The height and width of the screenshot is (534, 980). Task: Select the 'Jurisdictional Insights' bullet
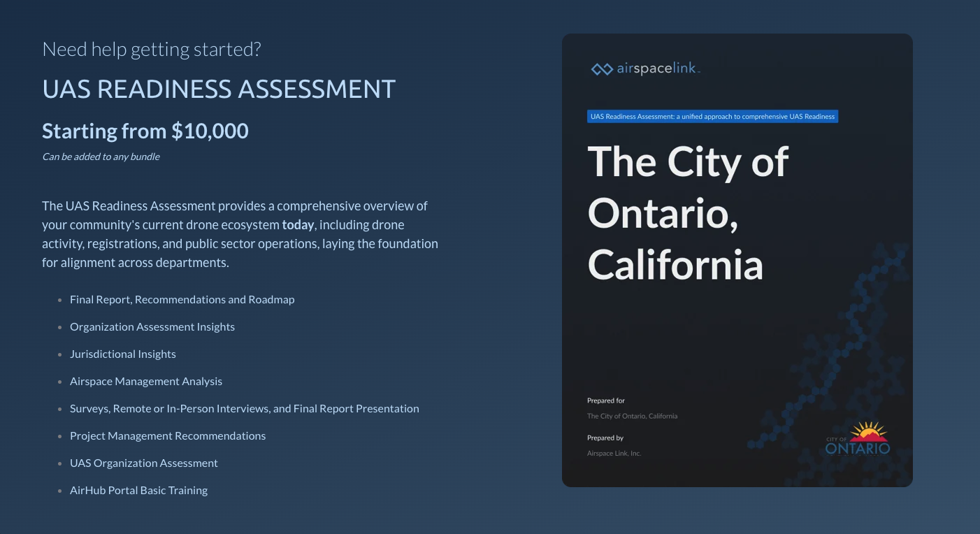[123, 354]
